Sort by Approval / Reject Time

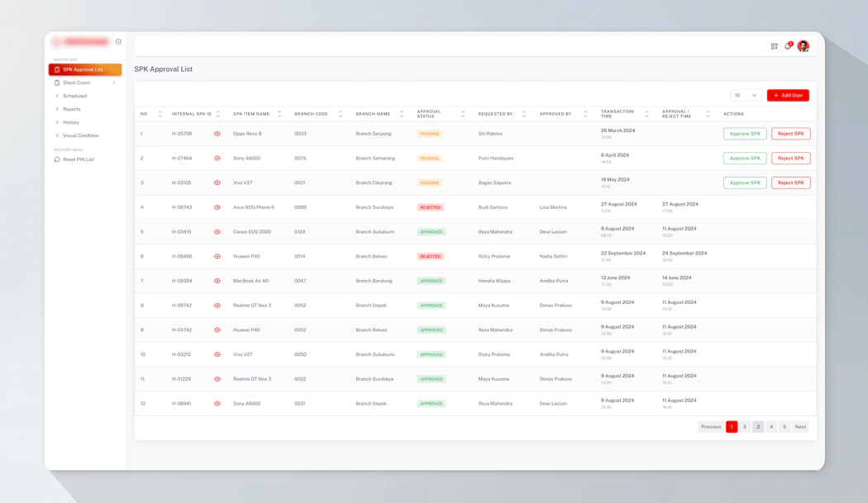[x=708, y=114]
